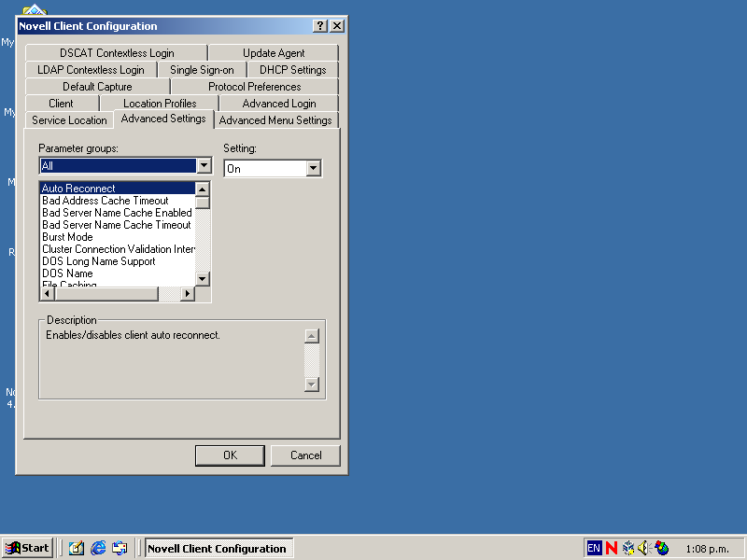Image resolution: width=747 pixels, height=560 pixels.
Task: Click the parameter list vertical scroll thumb
Action: [203, 203]
